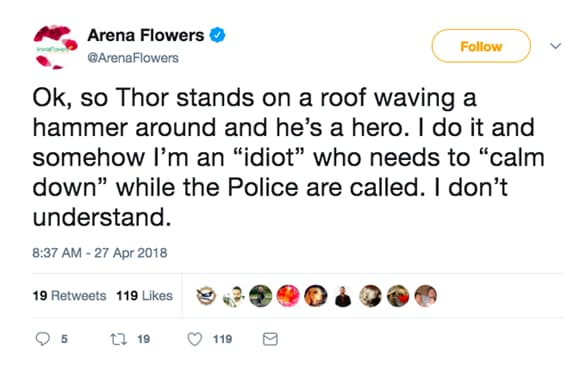Open the last liker avatar on right
The image size is (586, 367).
(x=426, y=296)
